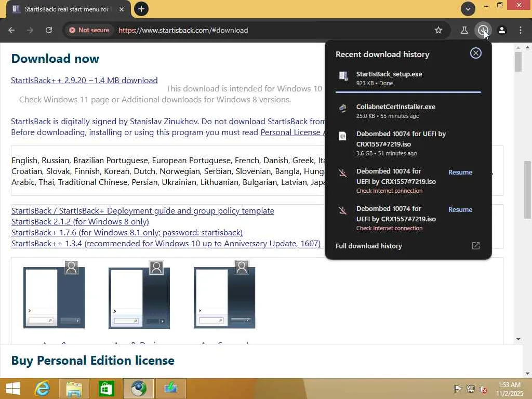This screenshot has height=399, width=532.
Task: Click the network tray icon
Action: [470, 389]
